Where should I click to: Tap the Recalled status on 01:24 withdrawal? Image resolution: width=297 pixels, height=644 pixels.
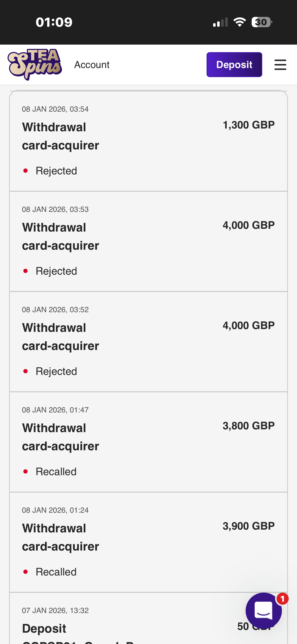coord(56,572)
